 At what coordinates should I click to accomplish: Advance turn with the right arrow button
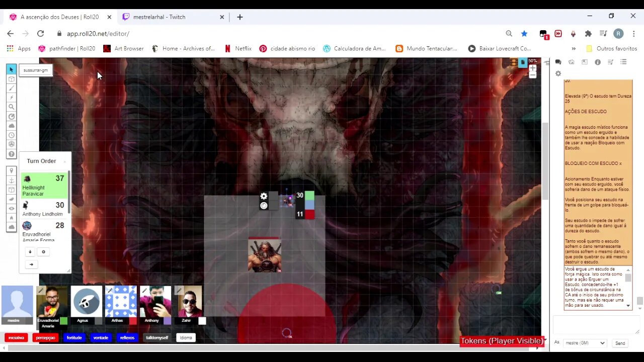31,264
